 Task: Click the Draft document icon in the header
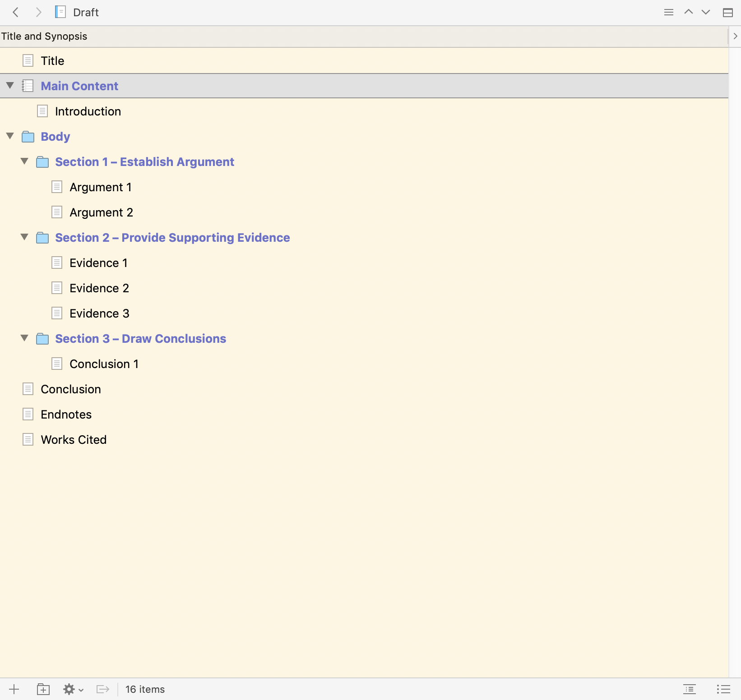click(x=60, y=12)
